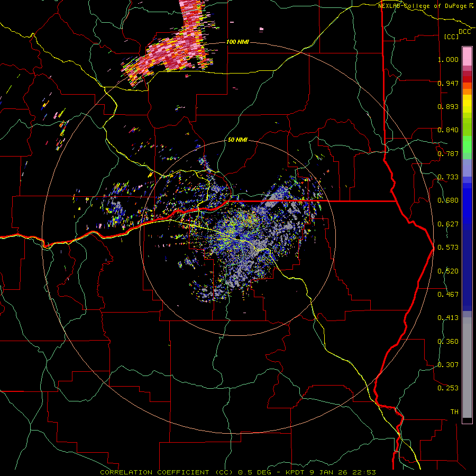Click the 0.467 scale value
Screen dimensions: 476x476
click(x=448, y=295)
